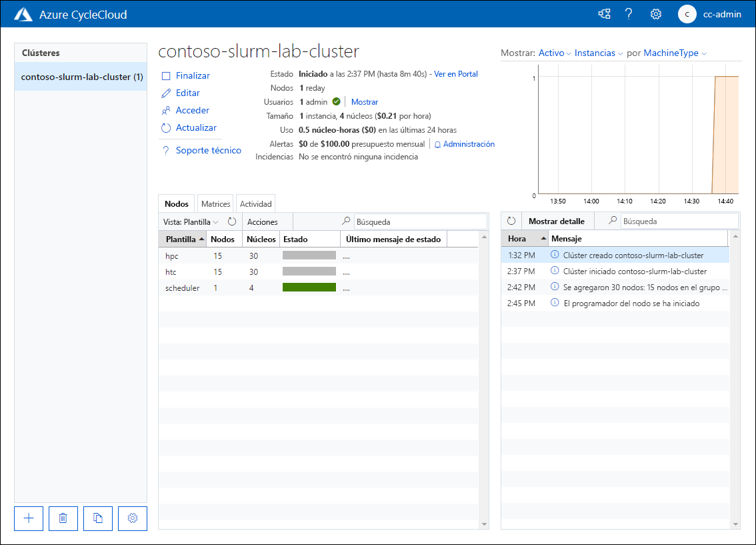Open settings using the top bar gear icon
The width and height of the screenshot is (756, 545).
click(x=655, y=13)
